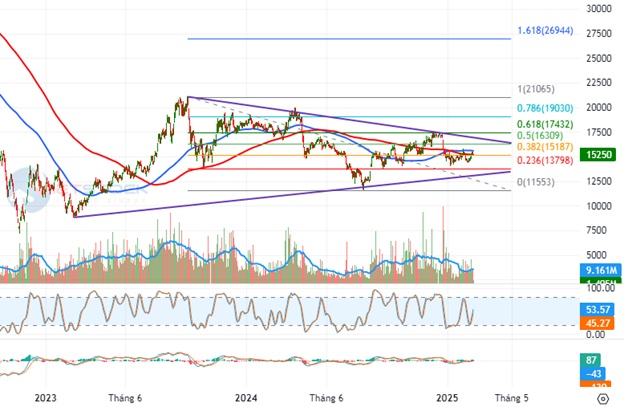Select the 0.5(16309) Fibonacci level label
624x407 pixels.
pos(538,133)
